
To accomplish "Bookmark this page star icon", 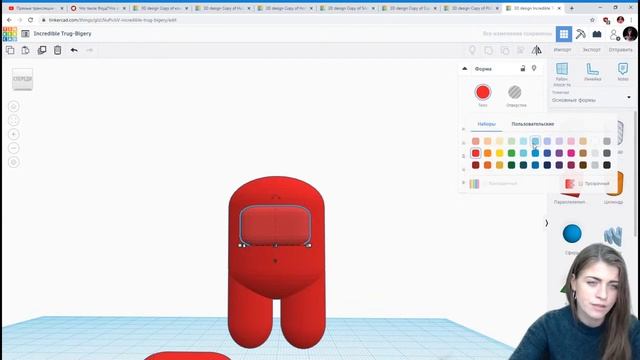I will [592, 20].
